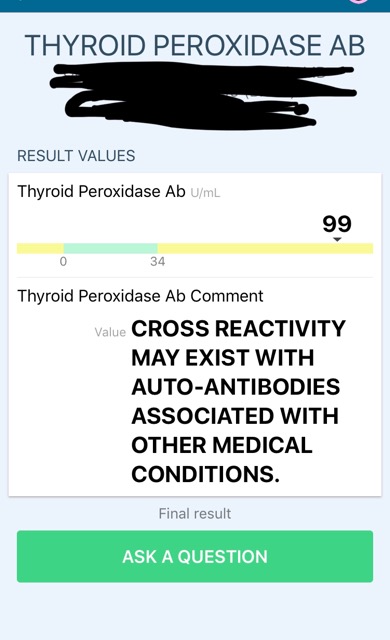This screenshot has width=390, height=640.
Task: Click the blacked-out redacted area
Action: click(203, 96)
